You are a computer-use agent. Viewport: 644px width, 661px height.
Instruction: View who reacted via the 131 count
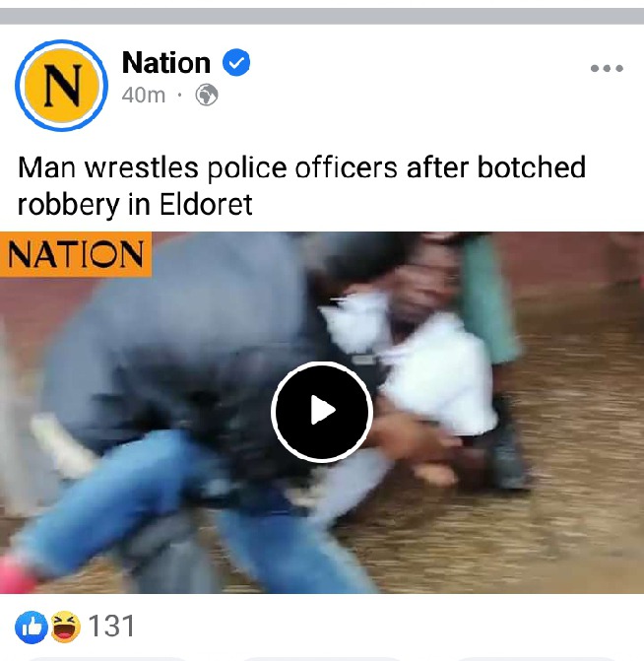point(111,627)
